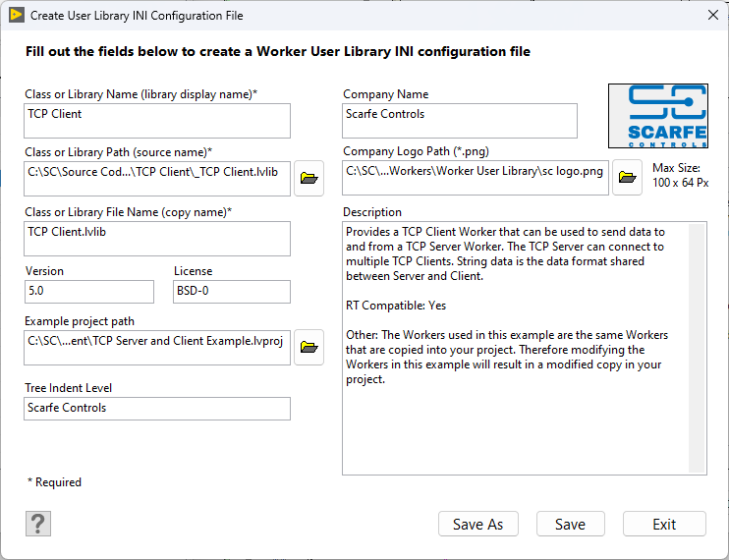Edit the Class or Library Name field
Screen dimensions: 729x560
[x=157, y=121]
